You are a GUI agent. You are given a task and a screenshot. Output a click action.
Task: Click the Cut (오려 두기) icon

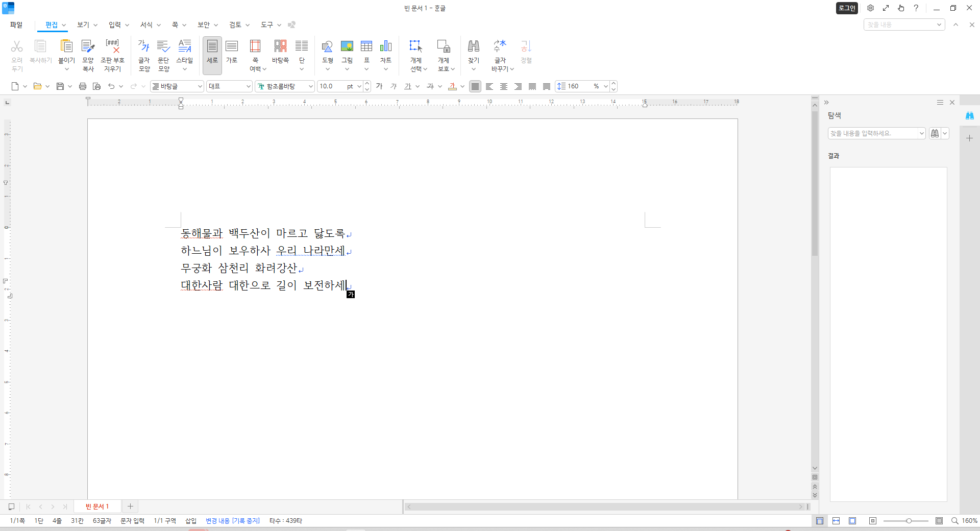pyautogui.click(x=17, y=46)
